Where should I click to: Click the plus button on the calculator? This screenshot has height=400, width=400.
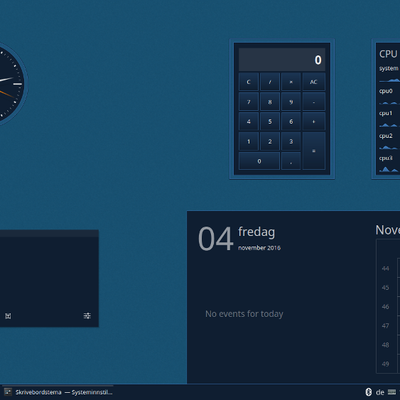point(314,122)
